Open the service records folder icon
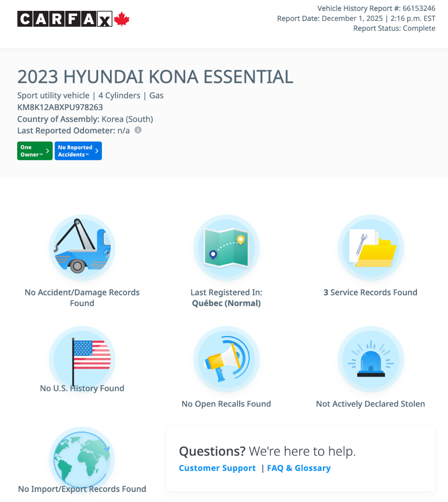The height and width of the screenshot is (502, 448). 371,248
